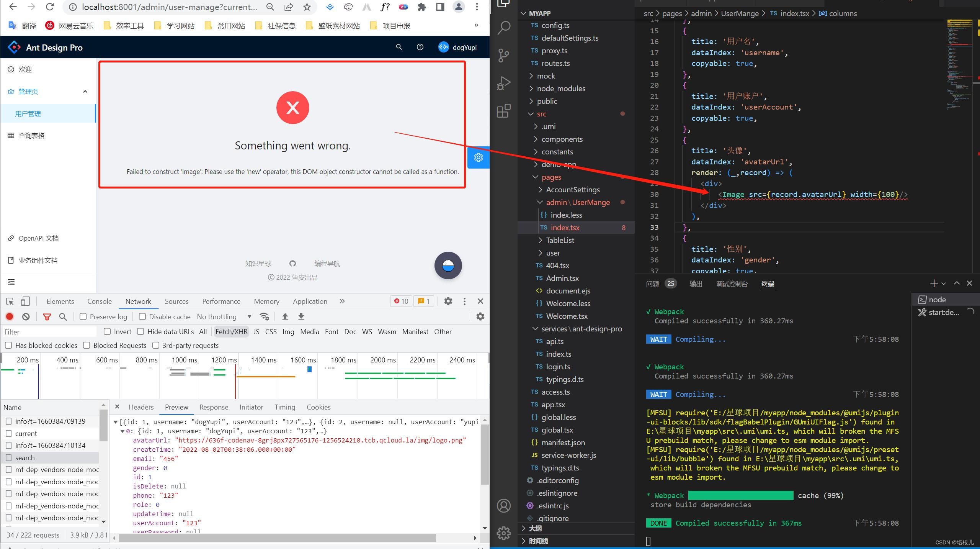Toggle the Invert filter checkbox
The height and width of the screenshot is (549, 980).
pyautogui.click(x=108, y=331)
